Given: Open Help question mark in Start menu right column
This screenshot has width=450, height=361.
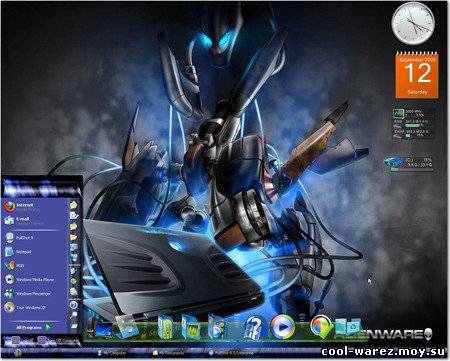Looking at the screenshot, I should tap(73, 305).
